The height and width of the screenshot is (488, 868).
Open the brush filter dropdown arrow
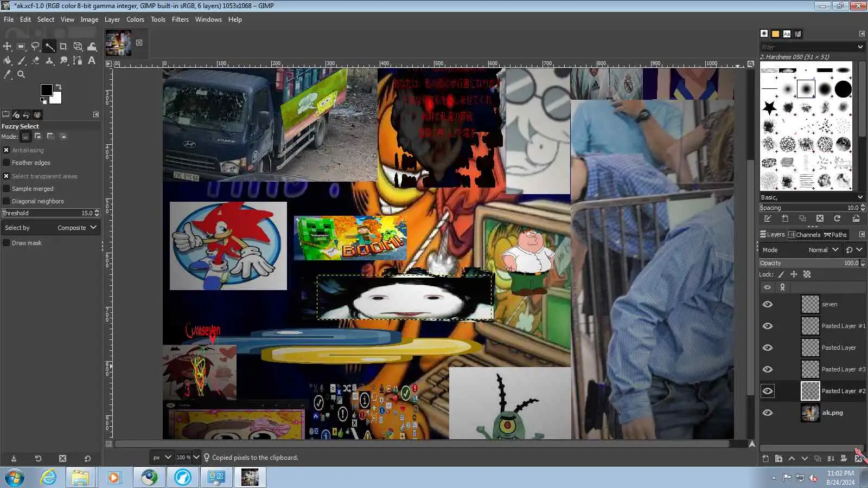tap(860, 47)
